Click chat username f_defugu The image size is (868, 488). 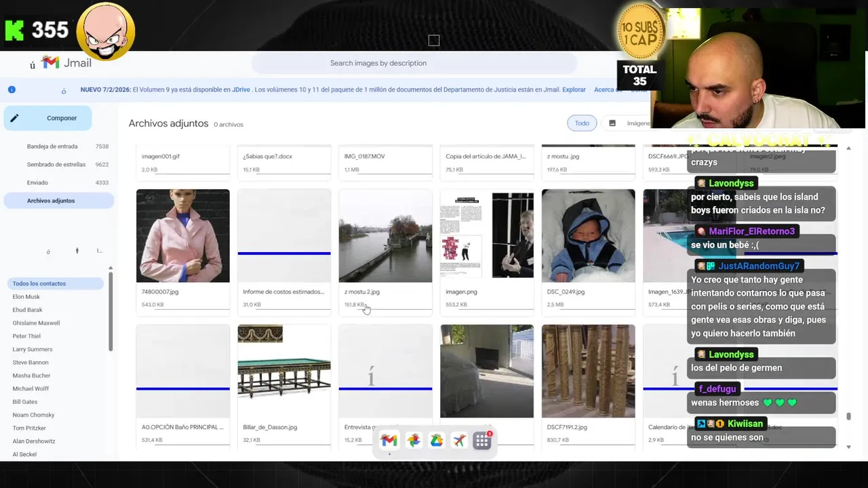point(717,389)
